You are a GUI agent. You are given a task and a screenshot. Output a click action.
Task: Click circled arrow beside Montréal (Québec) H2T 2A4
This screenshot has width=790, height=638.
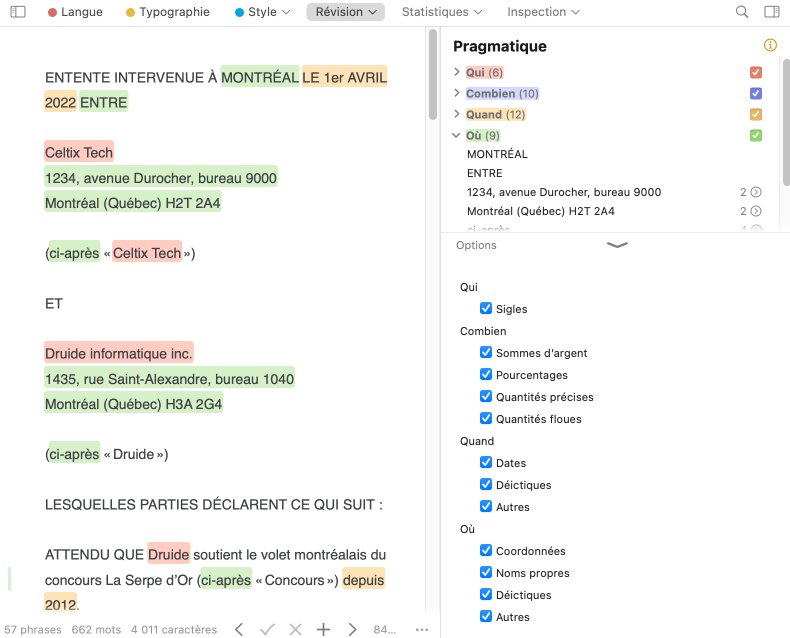[x=756, y=211]
